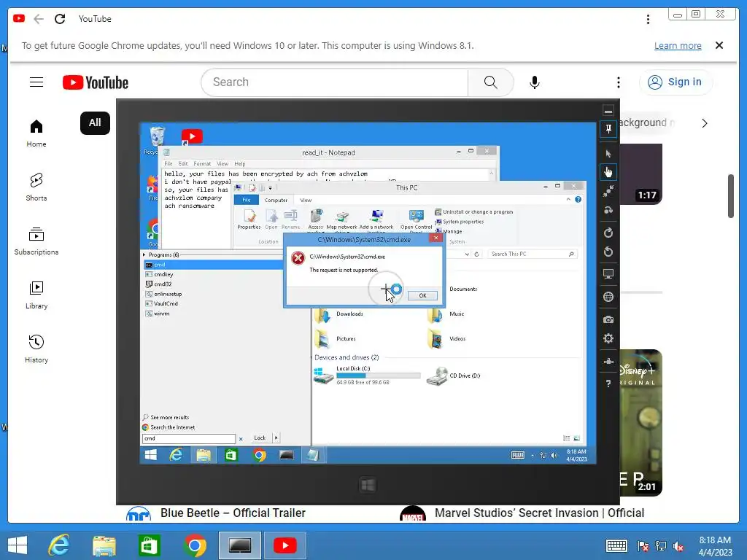
Task: Open settings gear in remote toolbar
Action: [608, 338]
